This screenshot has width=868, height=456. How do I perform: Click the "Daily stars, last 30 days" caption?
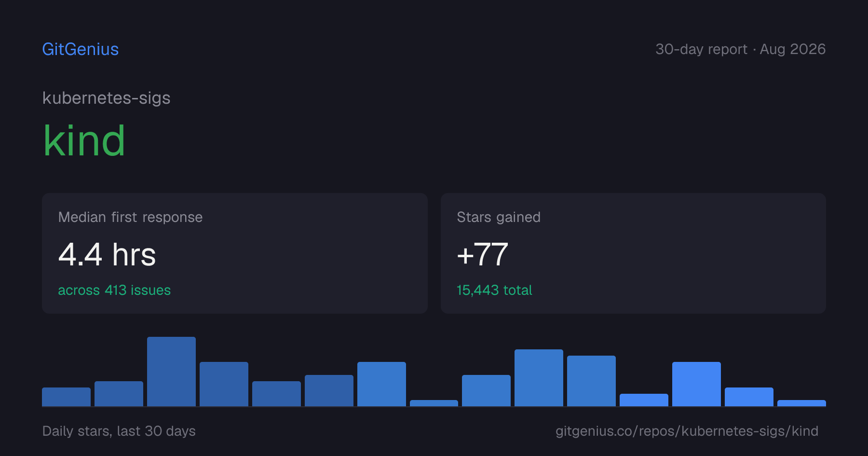[119, 431]
